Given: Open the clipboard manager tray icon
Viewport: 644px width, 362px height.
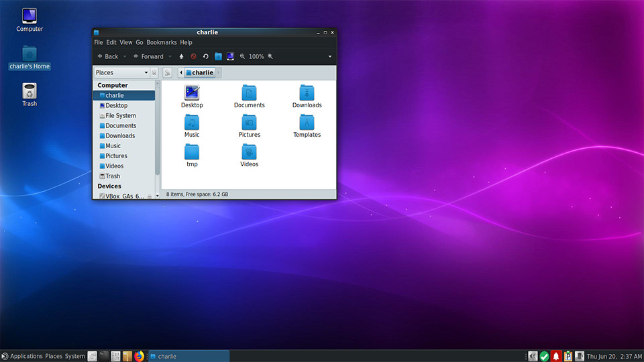Looking at the screenshot, I should coord(568,356).
